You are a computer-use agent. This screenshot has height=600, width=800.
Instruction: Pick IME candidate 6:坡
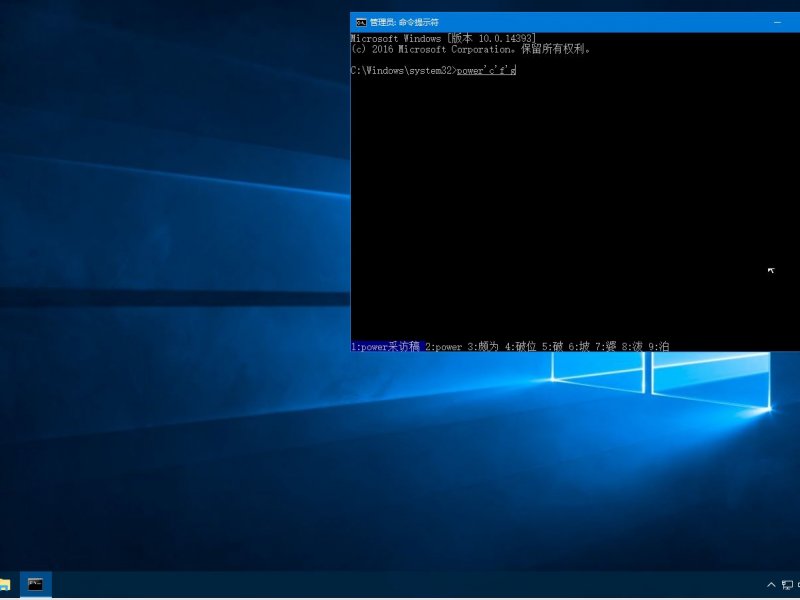(579, 347)
